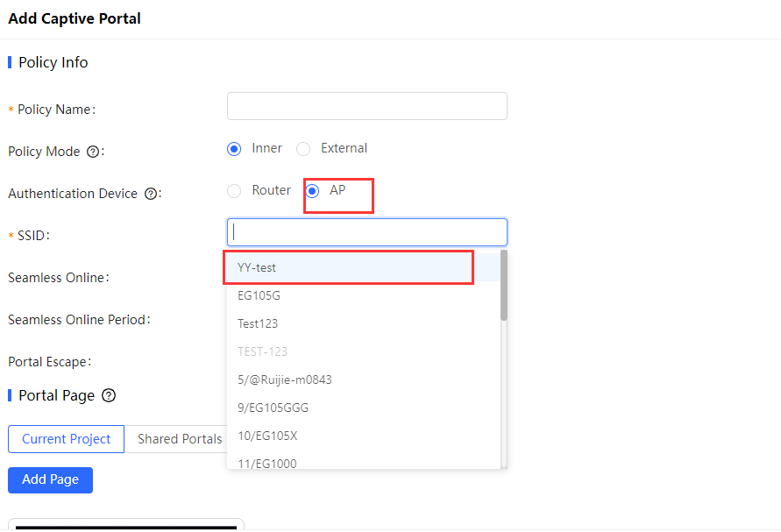781x532 pixels.
Task: Click the SSID search input box
Action: tap(366, 232)
